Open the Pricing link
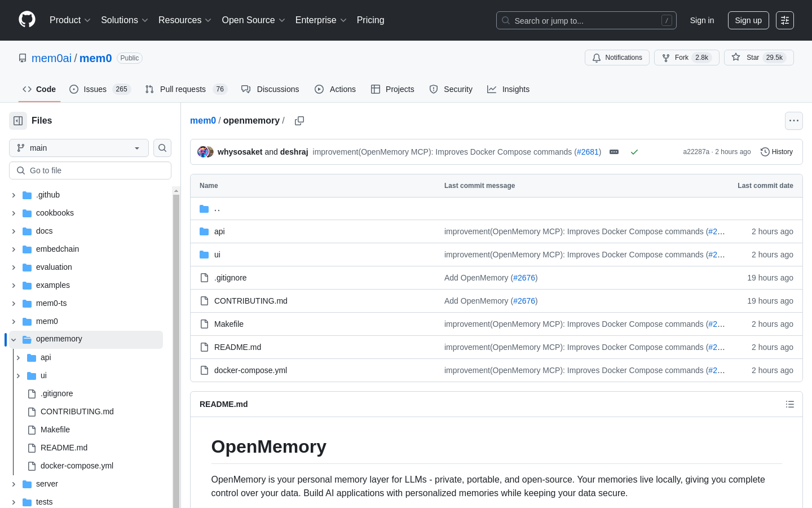812x508 pixels. click(370, 20)
